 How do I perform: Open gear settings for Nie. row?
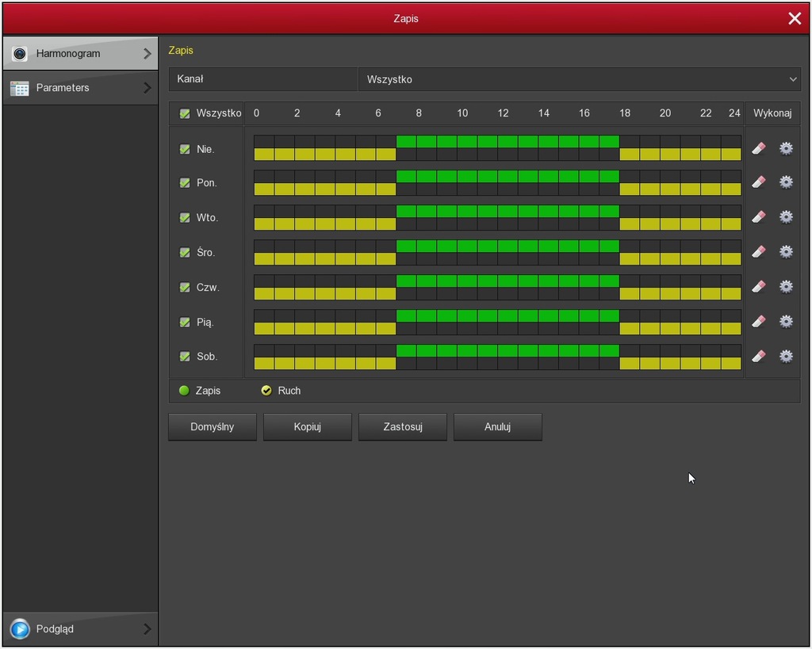coord(786,148)
